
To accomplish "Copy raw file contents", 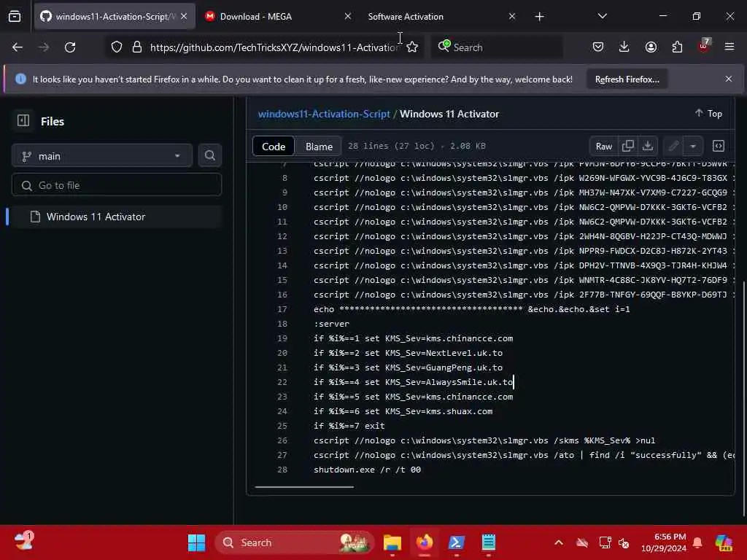I will click(x=628, y=146).
